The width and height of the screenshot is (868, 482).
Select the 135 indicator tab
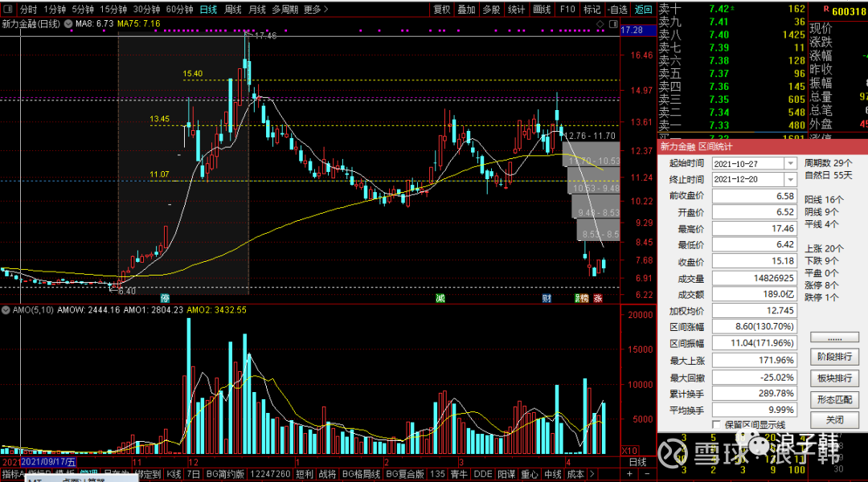coord(437,474)
